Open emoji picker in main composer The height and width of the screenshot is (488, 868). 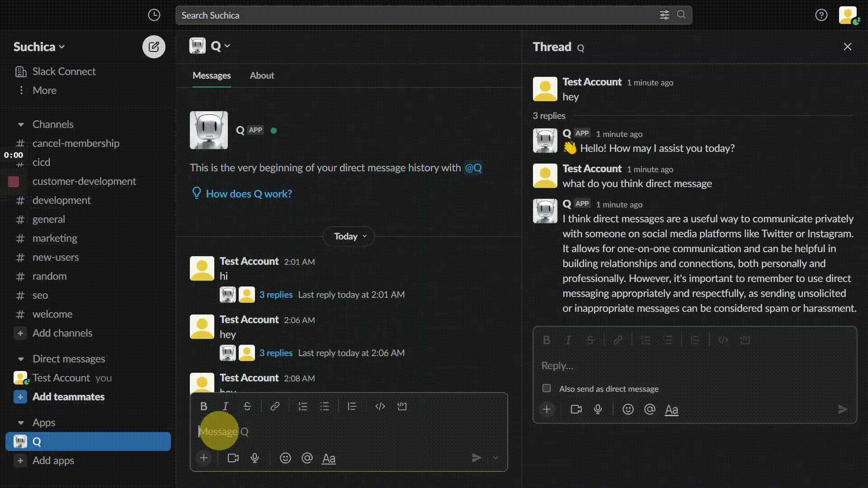pyautogui.click(x=285, y=458)
